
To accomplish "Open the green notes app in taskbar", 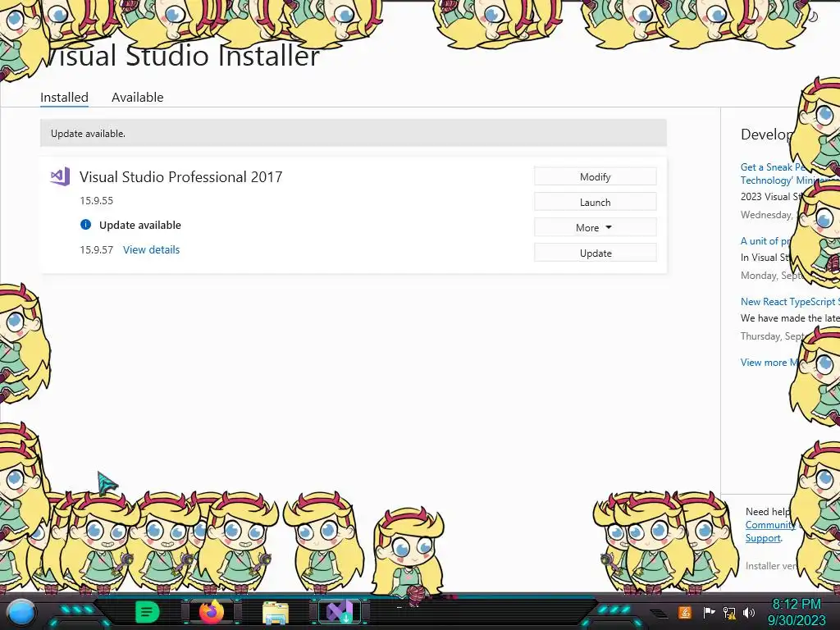I will (147, 612).
